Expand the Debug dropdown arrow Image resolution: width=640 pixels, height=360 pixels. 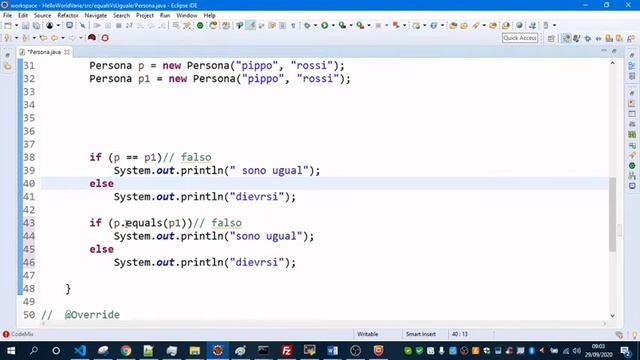click(315, 25)
